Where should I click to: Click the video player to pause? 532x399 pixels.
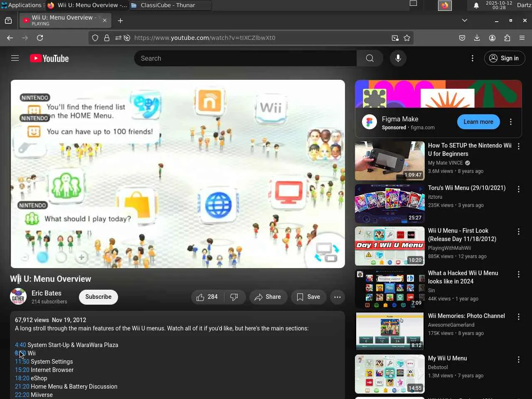pyautogui.click(x=177, y=174)
